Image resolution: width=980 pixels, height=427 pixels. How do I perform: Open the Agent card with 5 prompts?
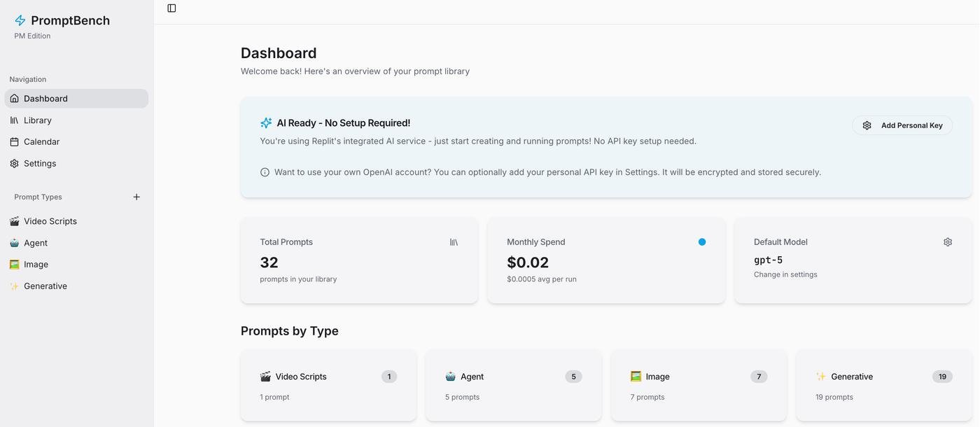pyautogui.click(x=513, y=386)
